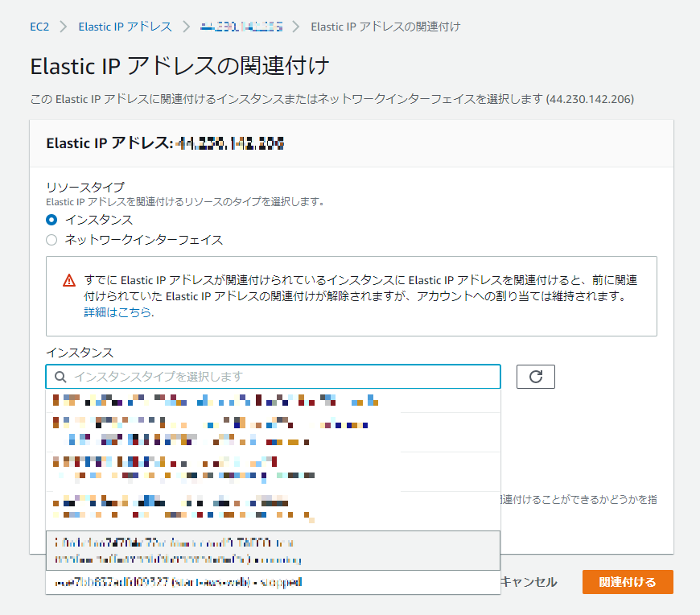Click the page scrollbar on the right edge

tap(696, 306)
